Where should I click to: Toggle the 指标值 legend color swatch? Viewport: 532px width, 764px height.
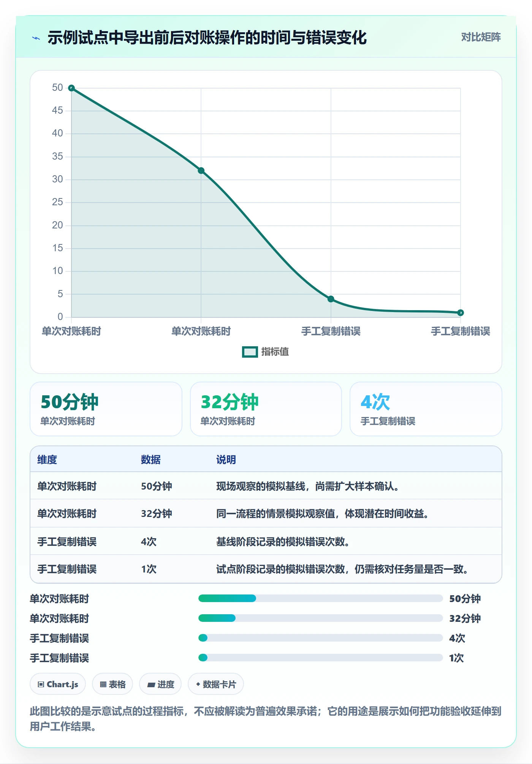click(250, 352)
